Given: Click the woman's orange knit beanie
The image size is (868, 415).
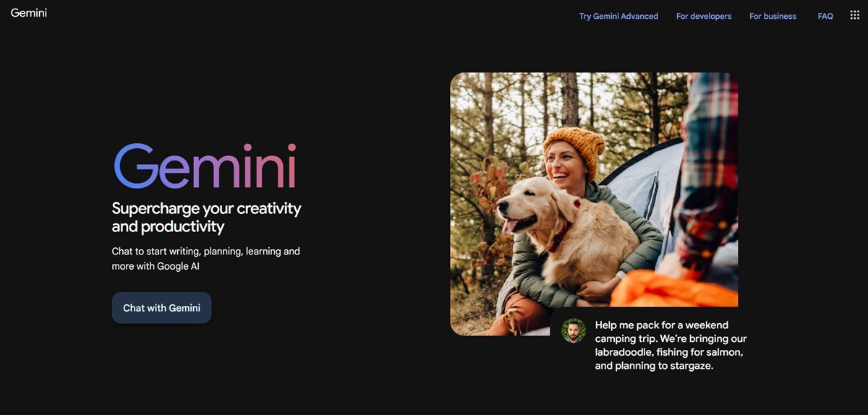Looking at the screenshot, I should coord(574,147).
